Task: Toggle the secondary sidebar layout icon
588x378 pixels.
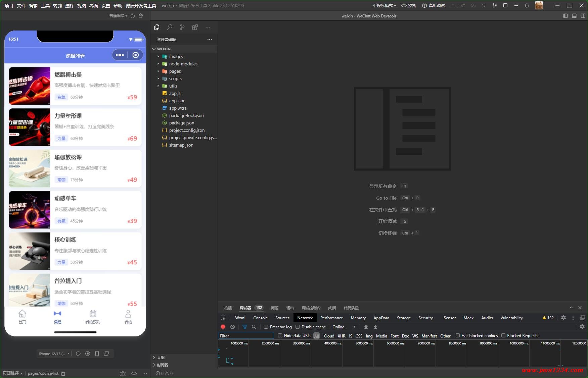Action: tap(583, 16)
